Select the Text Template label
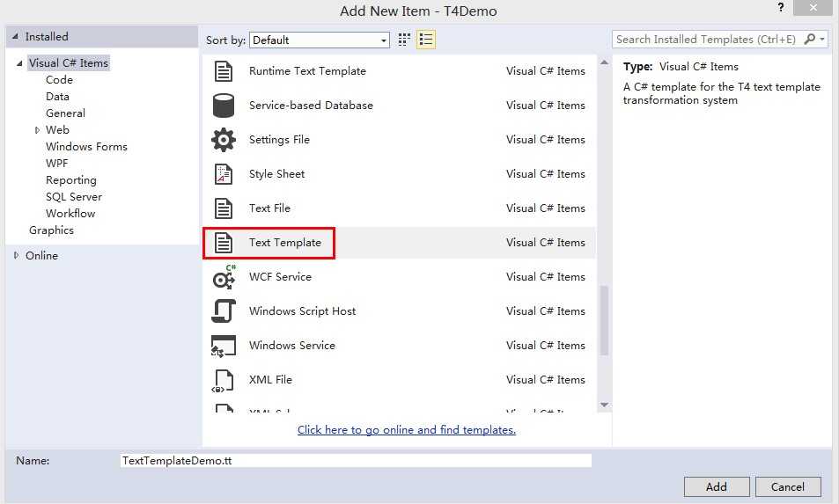This screenshot has height=504, width=839. pos(285,242)
